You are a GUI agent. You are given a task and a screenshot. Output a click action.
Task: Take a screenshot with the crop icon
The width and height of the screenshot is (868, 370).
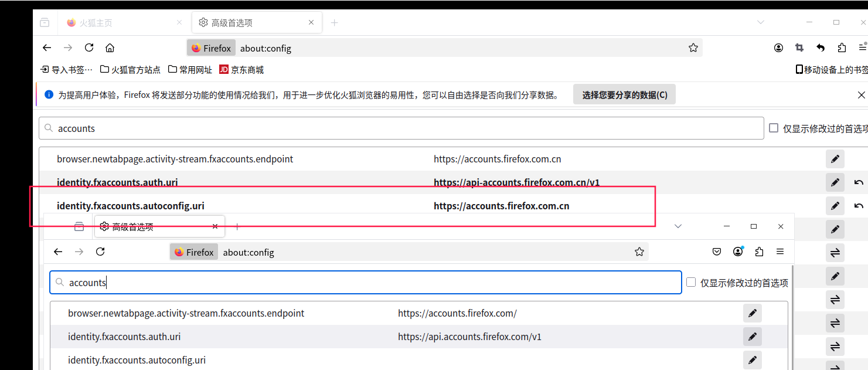(799, 48)
